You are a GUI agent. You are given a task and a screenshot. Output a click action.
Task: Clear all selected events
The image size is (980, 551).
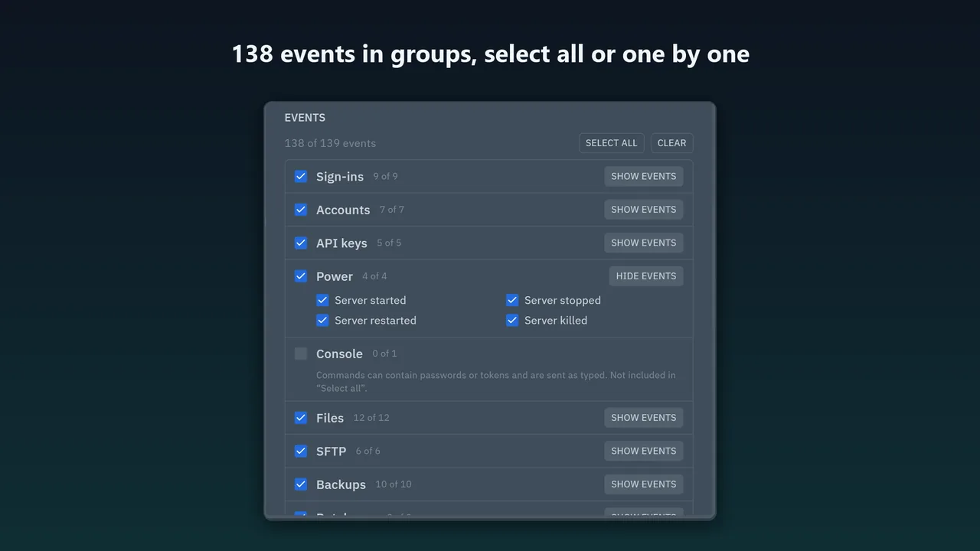(x=671, y=143)
